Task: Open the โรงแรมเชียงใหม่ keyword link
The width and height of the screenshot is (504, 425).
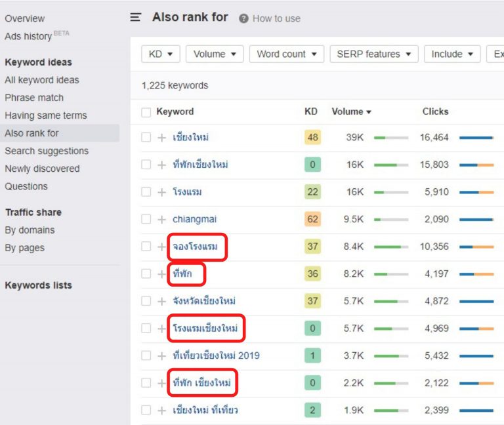Action: point(205,329)
